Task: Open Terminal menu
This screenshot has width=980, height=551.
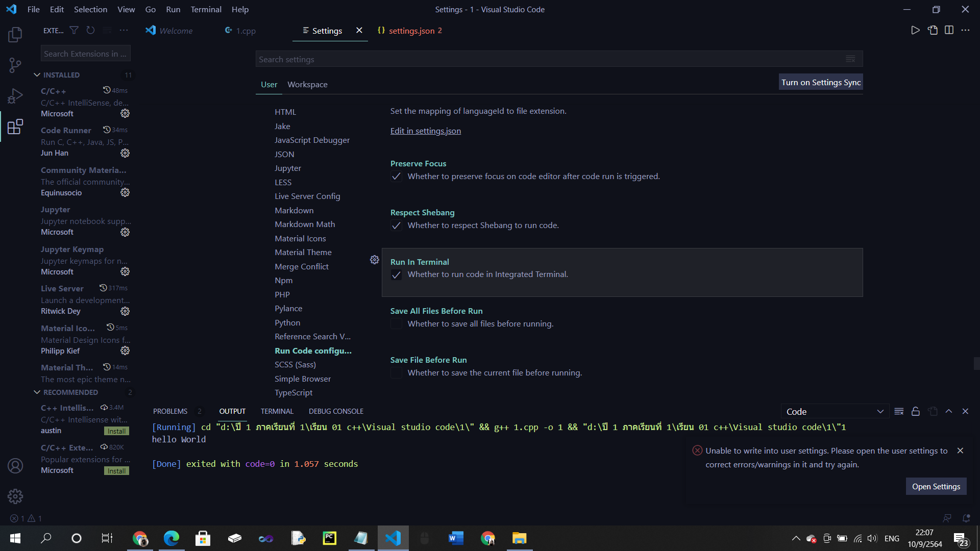Action: point(206,9)
